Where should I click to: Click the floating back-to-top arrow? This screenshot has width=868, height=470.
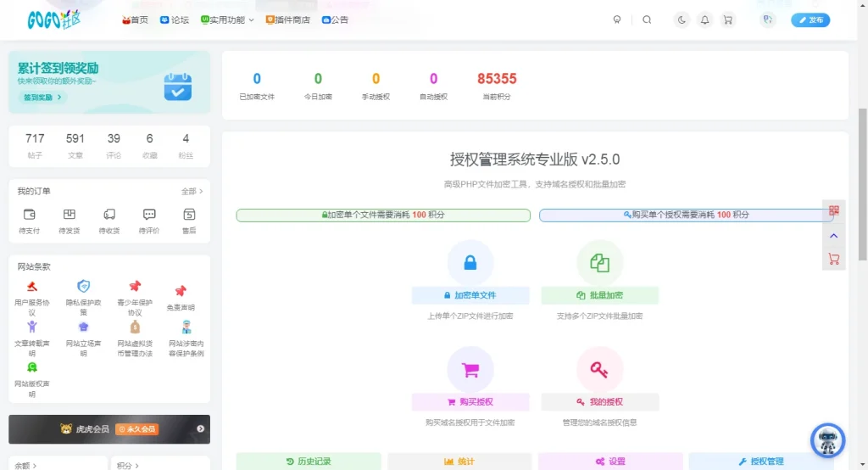[x=834, y=236]
